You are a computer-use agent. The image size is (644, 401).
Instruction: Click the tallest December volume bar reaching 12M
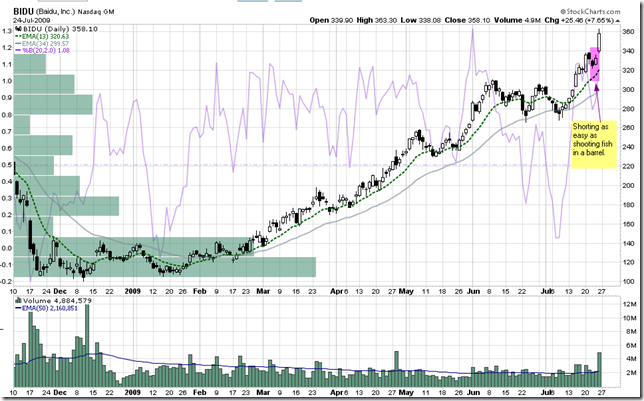87,346
